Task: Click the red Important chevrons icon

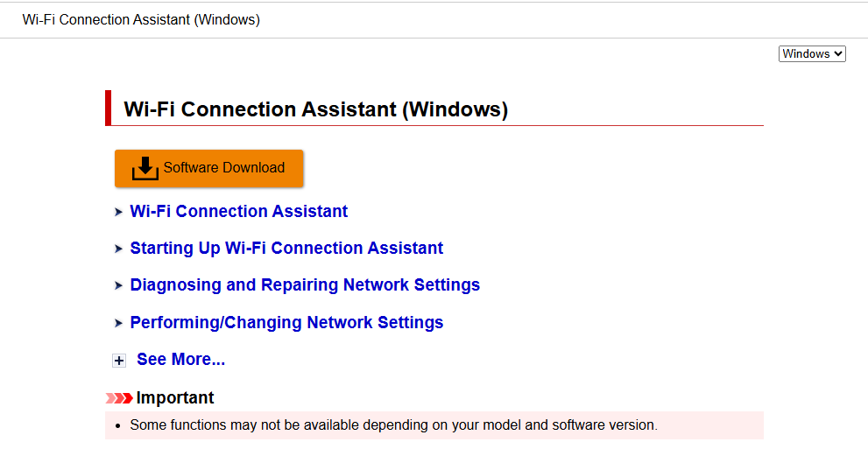Action: tap(119, 398)
